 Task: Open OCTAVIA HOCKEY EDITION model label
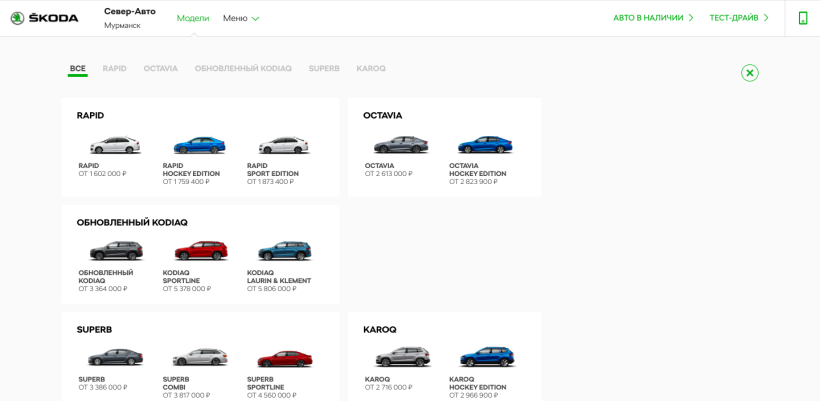pos(477,169)
